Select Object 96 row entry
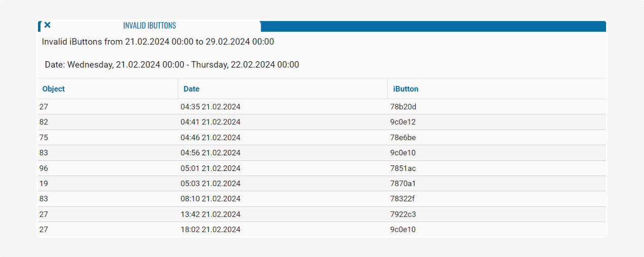The width and height of the screenshot is (644, 257). click(x=44, y=168)
